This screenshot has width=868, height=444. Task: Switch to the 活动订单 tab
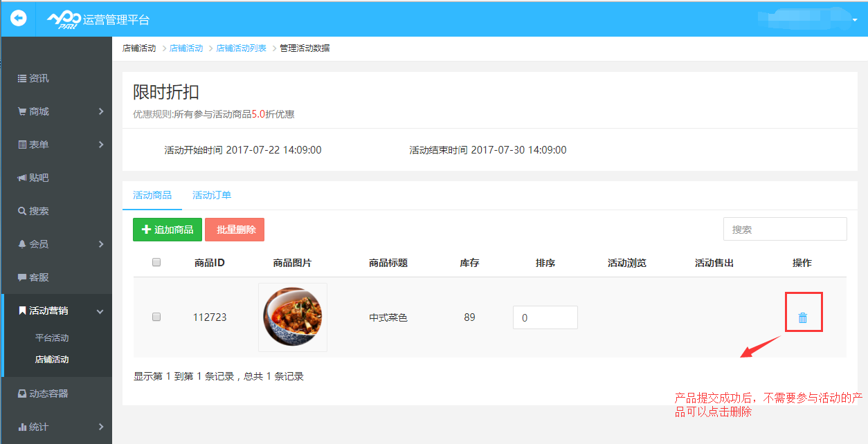212,195
